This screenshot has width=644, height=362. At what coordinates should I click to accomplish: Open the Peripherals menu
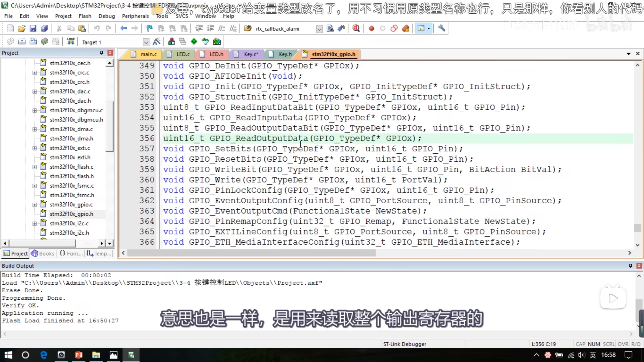coord(135,16)
